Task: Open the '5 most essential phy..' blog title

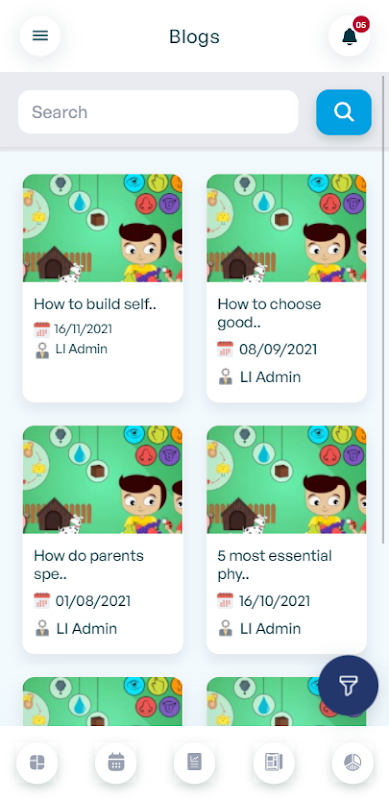Action: tap(275, 565)
